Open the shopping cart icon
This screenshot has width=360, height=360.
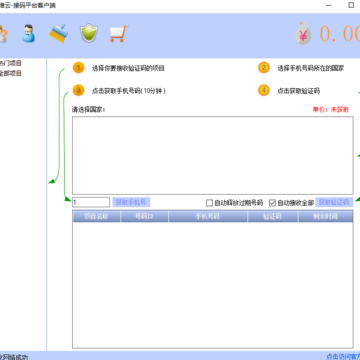[119, 33]
